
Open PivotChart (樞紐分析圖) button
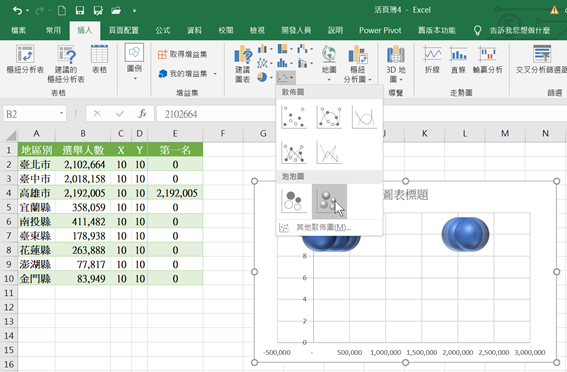tap(358, 64)
